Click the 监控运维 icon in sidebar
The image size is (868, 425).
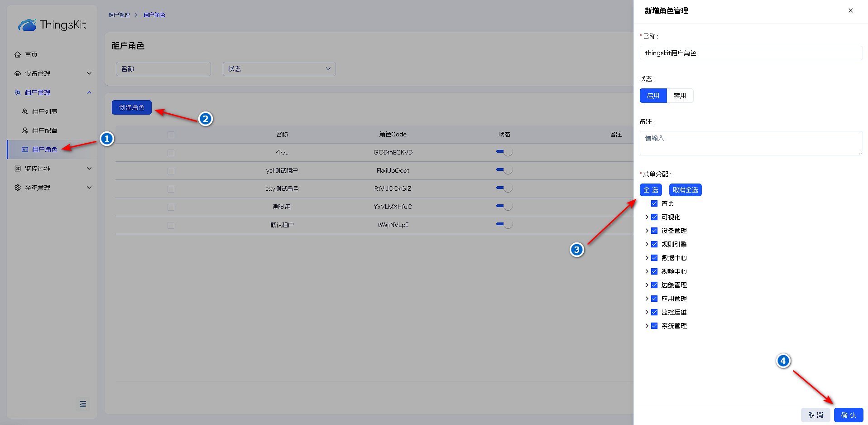[x=18, y=169]
